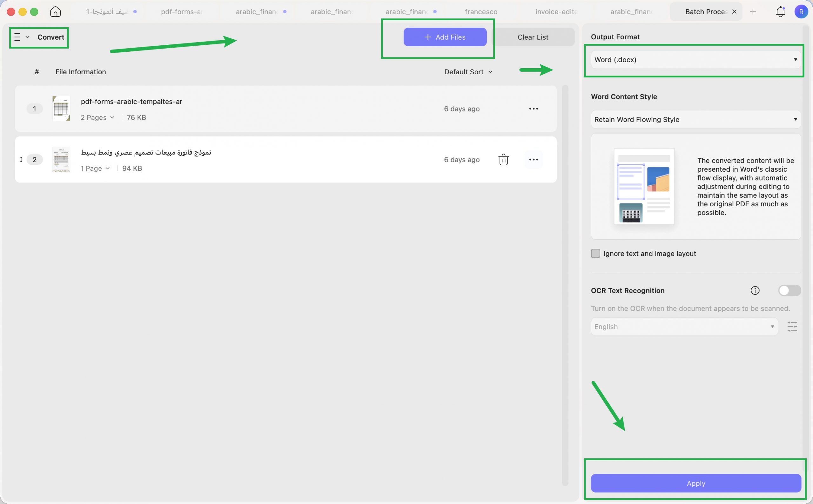Image resolution: width=813 pixels, height=504 pixels.
Task: Open more options for pdf-forms-arabic-tempaltes-ar
Action: tap(534, 109)
